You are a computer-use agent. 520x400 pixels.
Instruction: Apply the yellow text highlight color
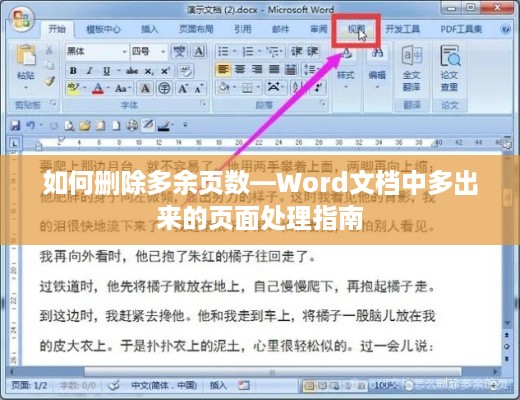[73, 88]
